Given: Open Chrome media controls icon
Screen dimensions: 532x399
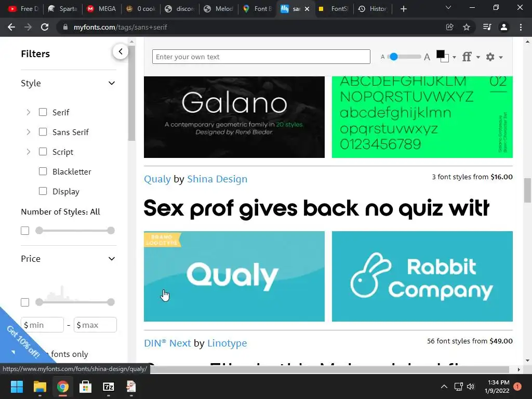Looking at the screenshot, I should [487, 27].
